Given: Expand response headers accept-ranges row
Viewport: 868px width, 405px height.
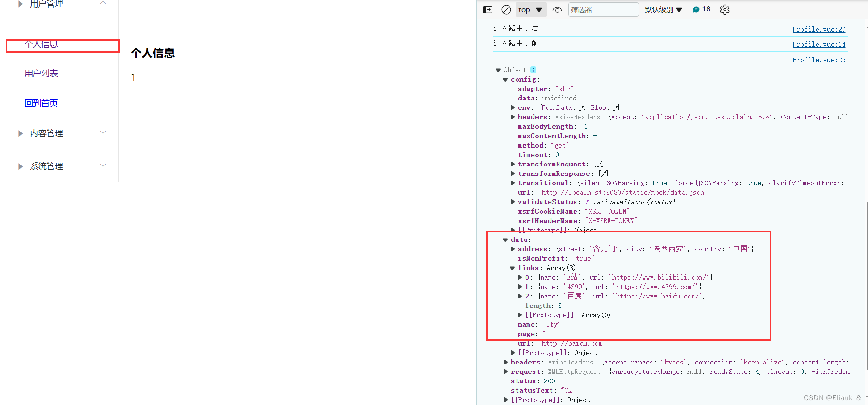Looking at the screenshot, I should [506, 362].
